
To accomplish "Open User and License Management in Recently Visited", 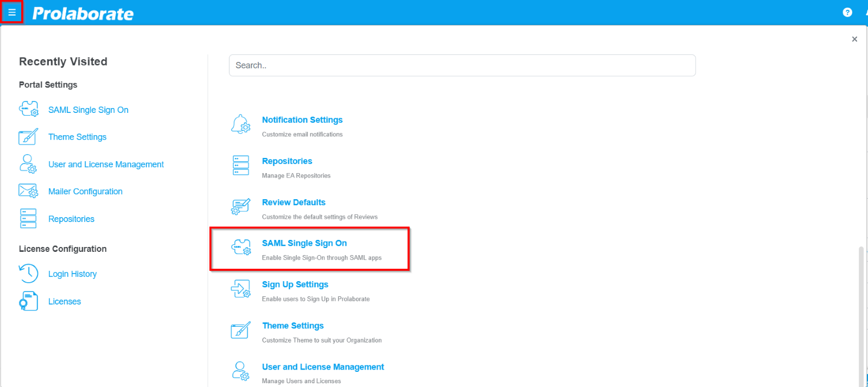I will point(106,164).
